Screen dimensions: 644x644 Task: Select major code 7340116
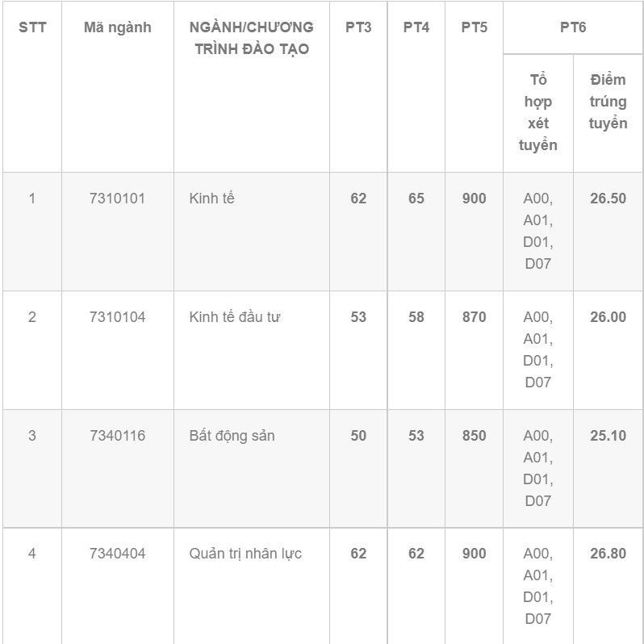pos(117,436)
